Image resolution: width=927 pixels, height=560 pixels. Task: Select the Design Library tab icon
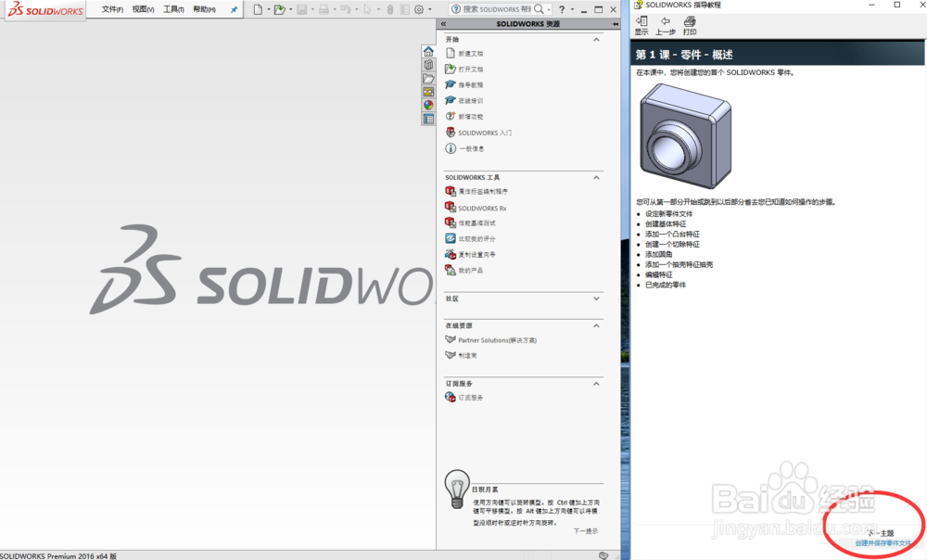tap(428, 65)
